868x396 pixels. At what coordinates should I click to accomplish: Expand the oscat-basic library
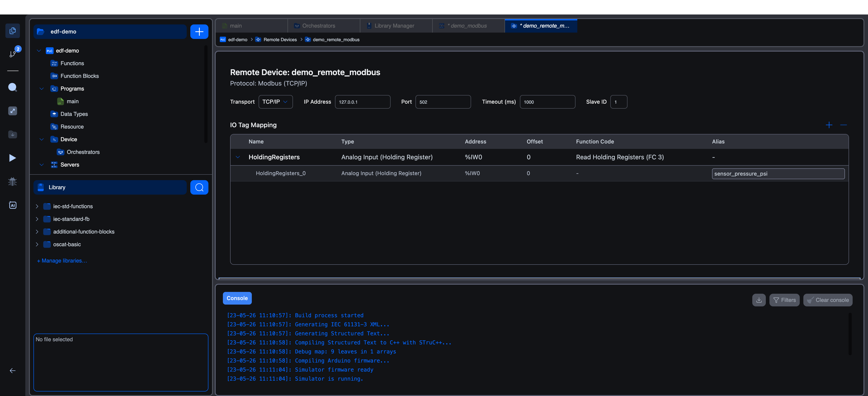(37, 245)
